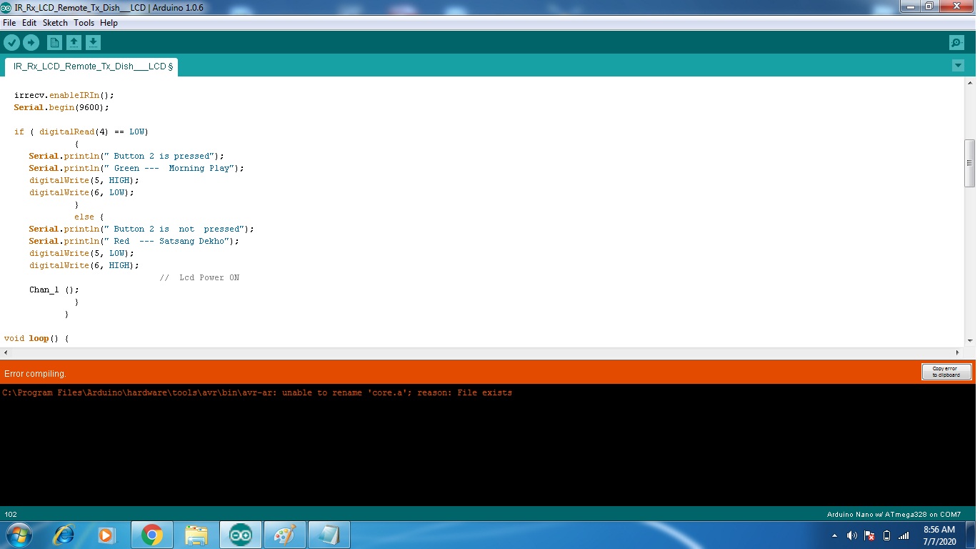Click the 'Chan_1 ();' code line
980x549 pixels.
pos(54,290)
